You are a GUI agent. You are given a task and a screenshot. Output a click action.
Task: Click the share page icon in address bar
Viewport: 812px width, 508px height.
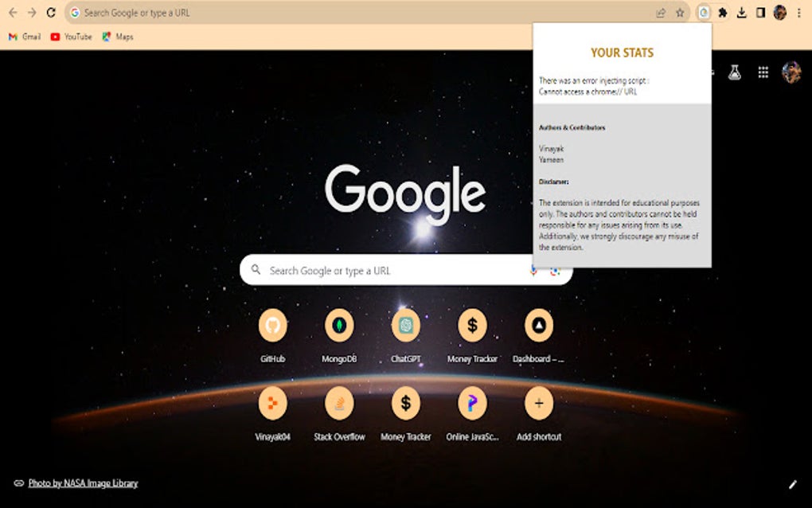661,13
